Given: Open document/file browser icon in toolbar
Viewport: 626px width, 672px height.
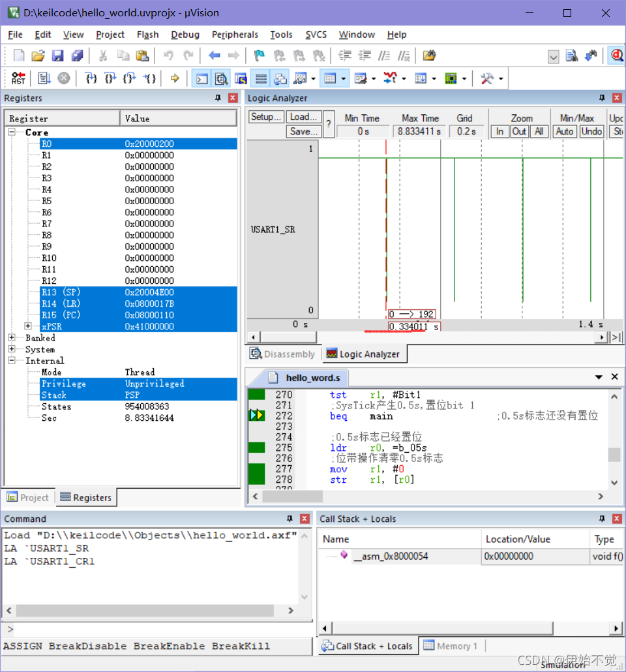Looking at the screenshot, I should pos(429,55).
